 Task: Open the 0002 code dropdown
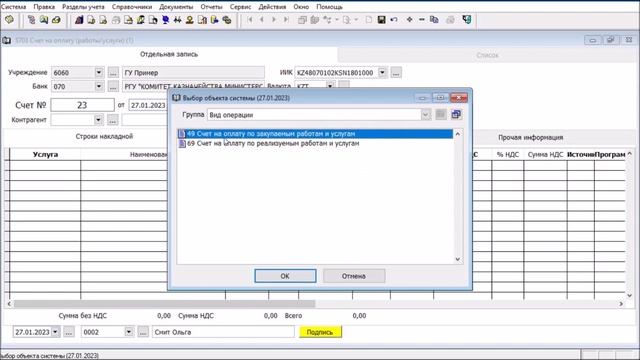(x=129, y=332)
